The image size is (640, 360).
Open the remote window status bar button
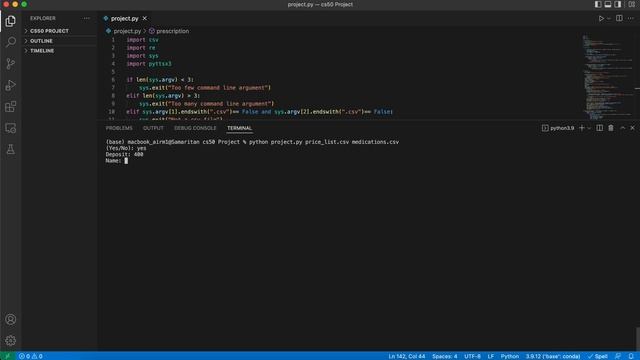click(x=7, y=356)
